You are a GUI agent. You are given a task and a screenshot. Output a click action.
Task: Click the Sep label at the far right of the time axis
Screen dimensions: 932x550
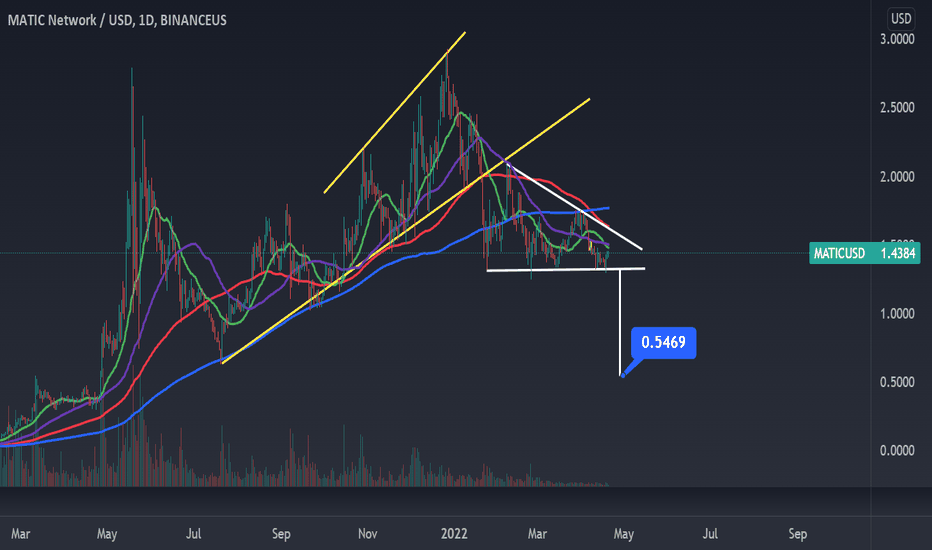[798, 534]
